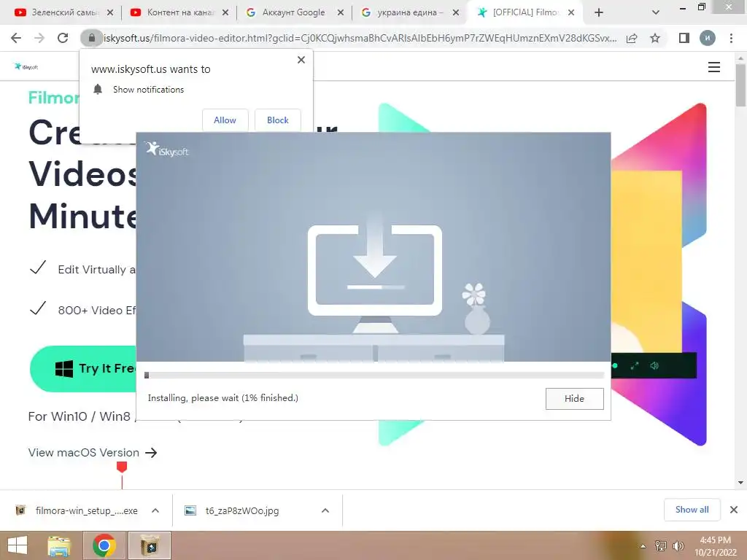Show hidden system tray icons

(643, 546)
